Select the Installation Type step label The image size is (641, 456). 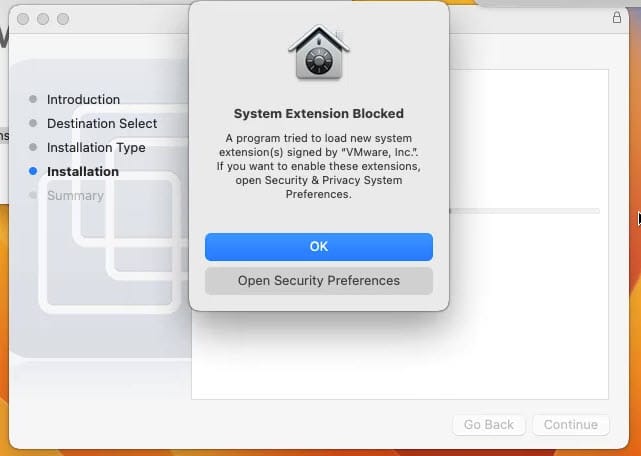(96, 148)
